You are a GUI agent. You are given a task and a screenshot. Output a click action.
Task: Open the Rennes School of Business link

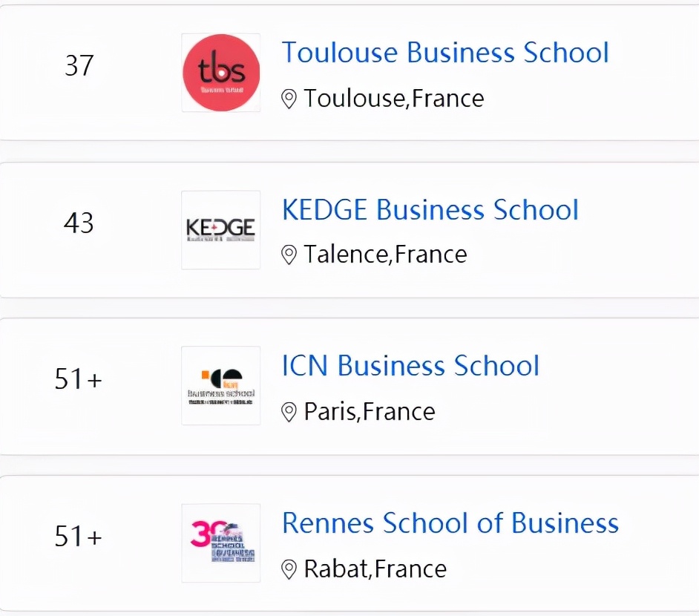pos(450,523)
